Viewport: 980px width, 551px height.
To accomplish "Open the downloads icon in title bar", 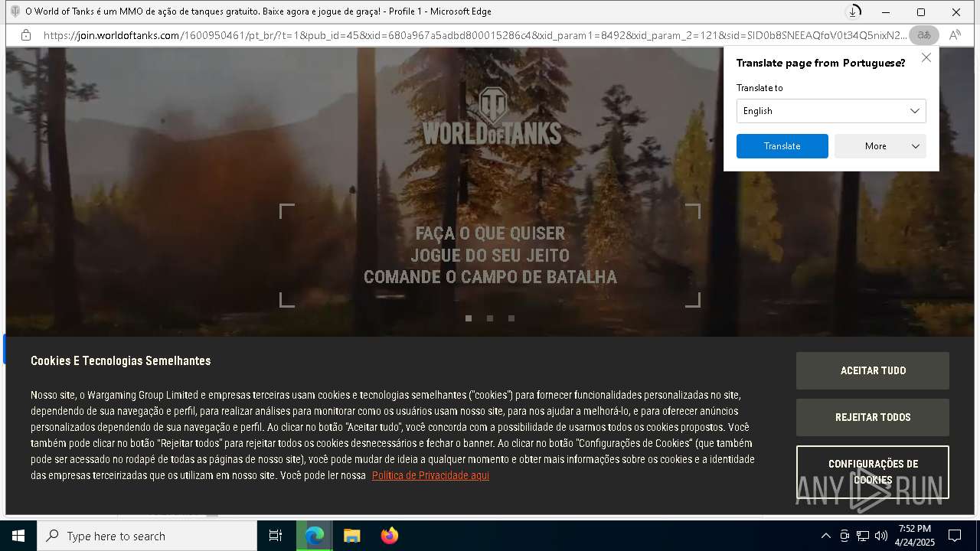I will pyautogui.click(x=853, y=11).
